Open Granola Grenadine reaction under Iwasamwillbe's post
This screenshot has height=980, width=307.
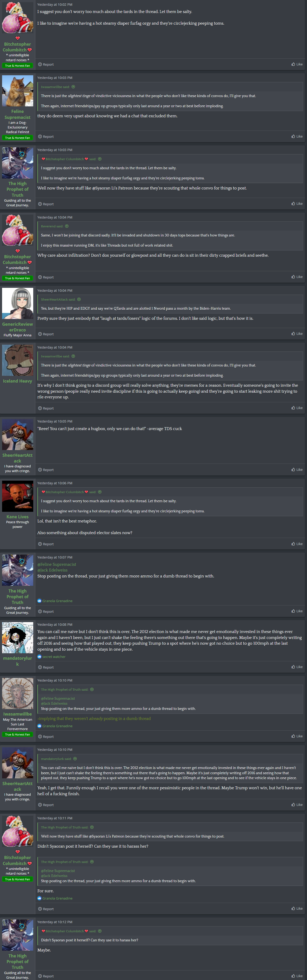coord(57,726)
